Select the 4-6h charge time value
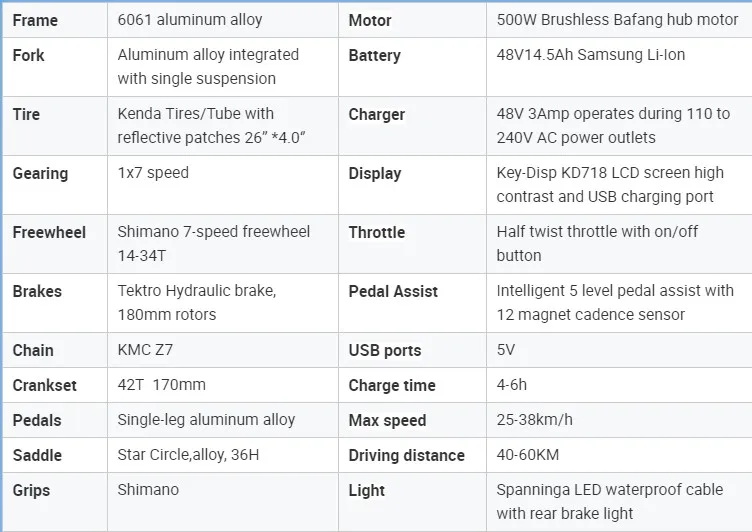The width and height of the screenshot is (752, 532). point(512,385)
